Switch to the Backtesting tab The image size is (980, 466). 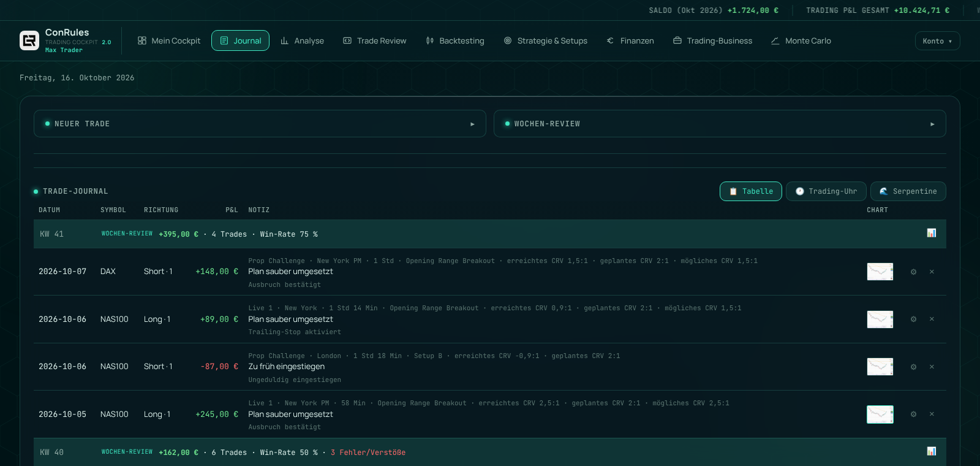(x=455, y=41)
